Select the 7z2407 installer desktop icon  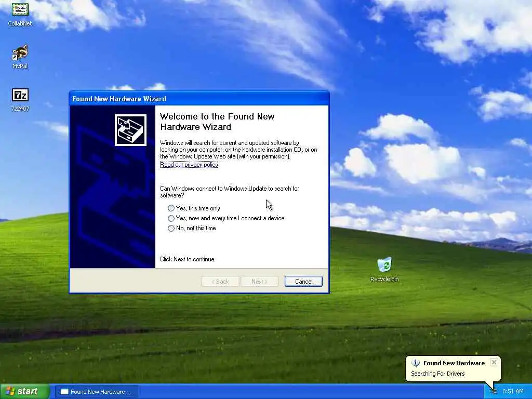click(x=20, y=100)
